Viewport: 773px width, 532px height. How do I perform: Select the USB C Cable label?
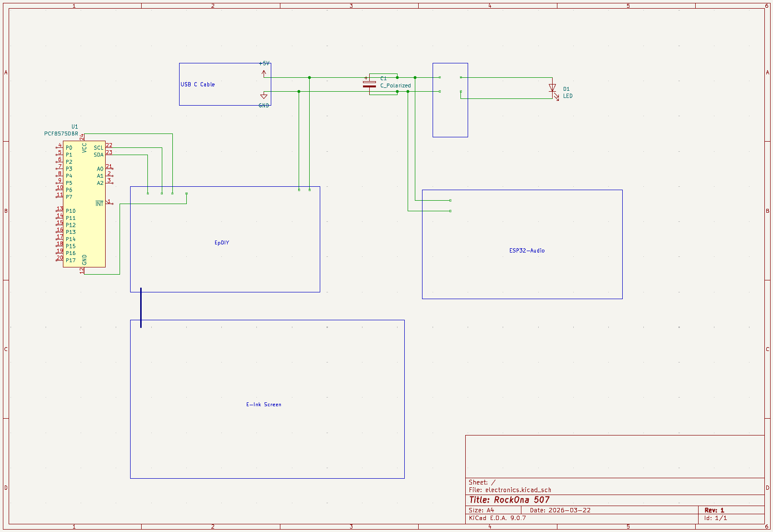[x=197, y=85]
